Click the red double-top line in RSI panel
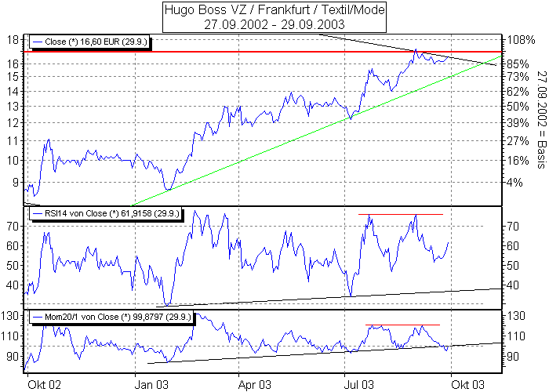The width and height of the screenshot is (549, 392). 401,214
